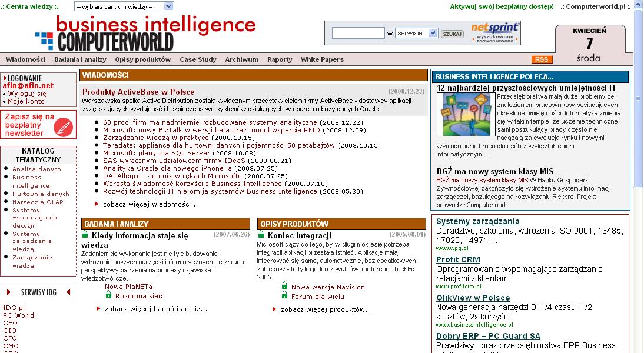
Task: Go to Opisy produktów in navigation bar
Action: pos(143,59)
